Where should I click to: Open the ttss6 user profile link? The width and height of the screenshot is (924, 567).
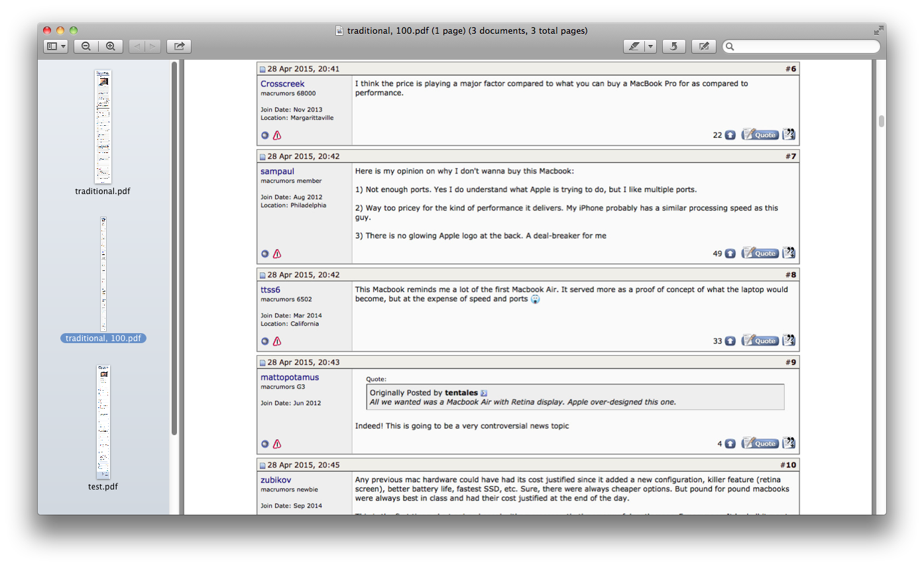270,290
